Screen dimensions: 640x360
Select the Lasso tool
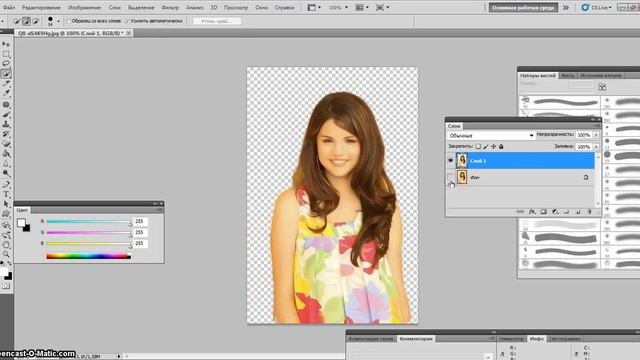pyautogui.click(x=6, y=64)
